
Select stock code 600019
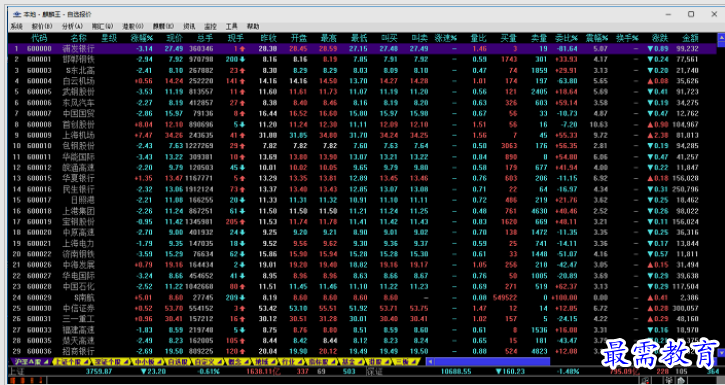click(39, 221)
